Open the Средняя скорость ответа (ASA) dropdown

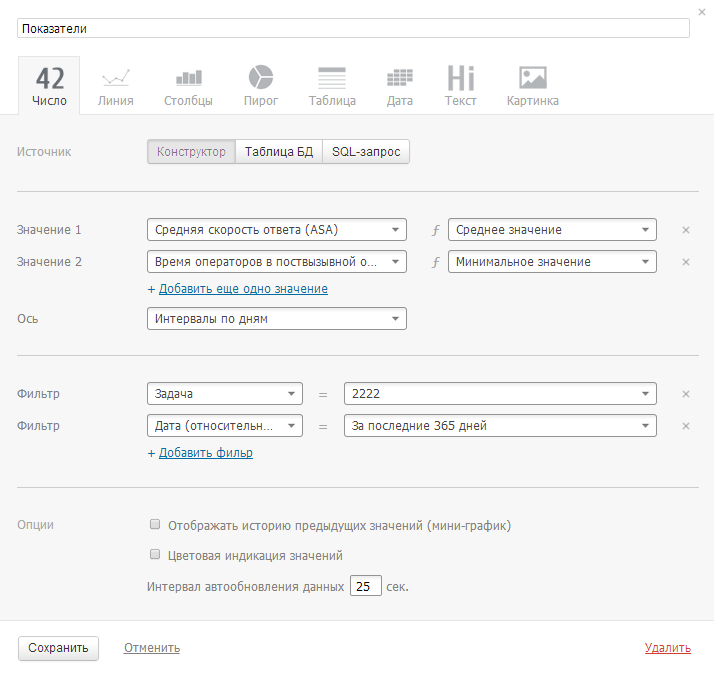(276, 230)
